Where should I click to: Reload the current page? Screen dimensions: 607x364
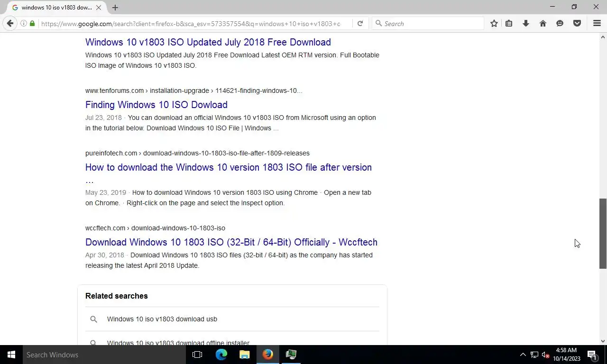tap(360, 23)
